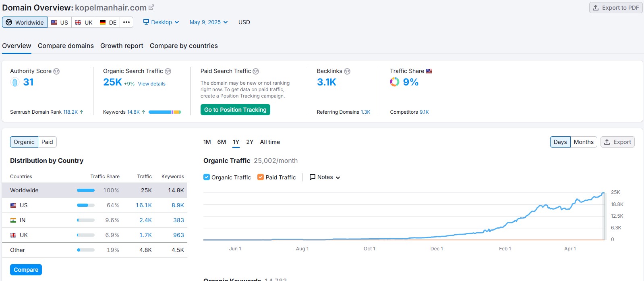Click UK flag in country distribution table

(x=13, y=235)
